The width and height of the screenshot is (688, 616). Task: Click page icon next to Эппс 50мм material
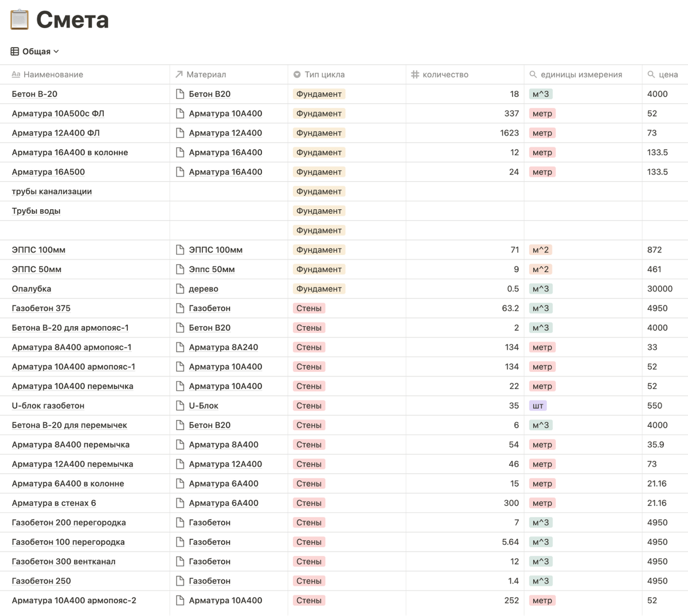pos(180,269)
